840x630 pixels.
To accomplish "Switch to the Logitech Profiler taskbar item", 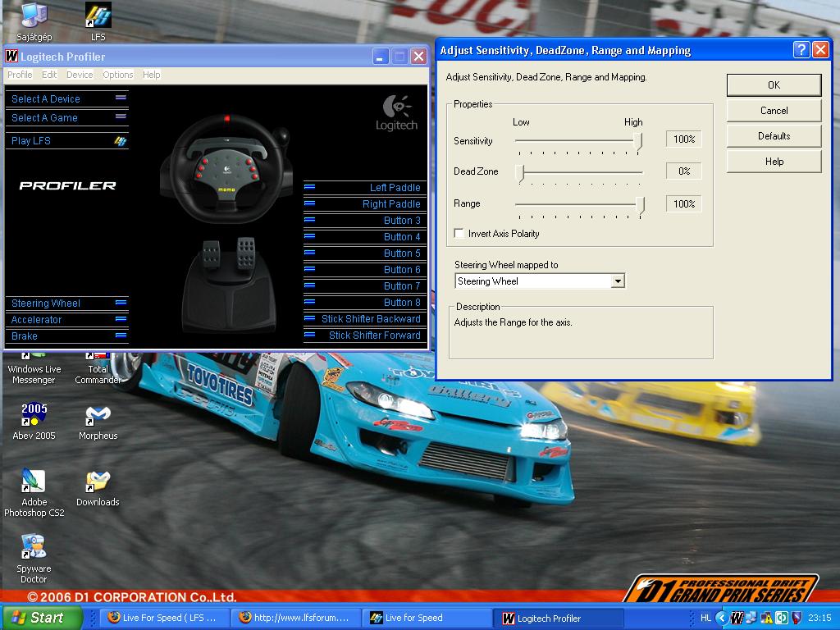I will coord(558,618).
